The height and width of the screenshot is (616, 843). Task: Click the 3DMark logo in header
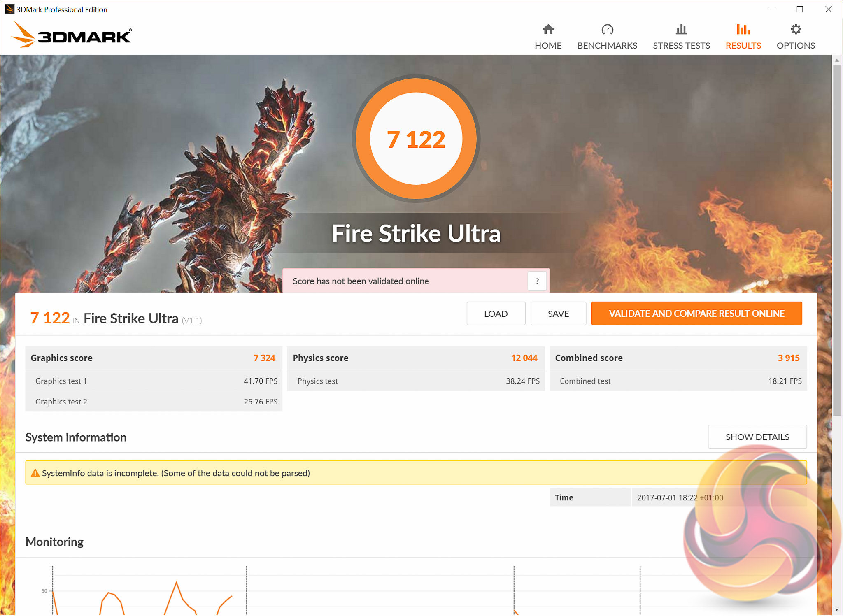[x=72, y=35]
